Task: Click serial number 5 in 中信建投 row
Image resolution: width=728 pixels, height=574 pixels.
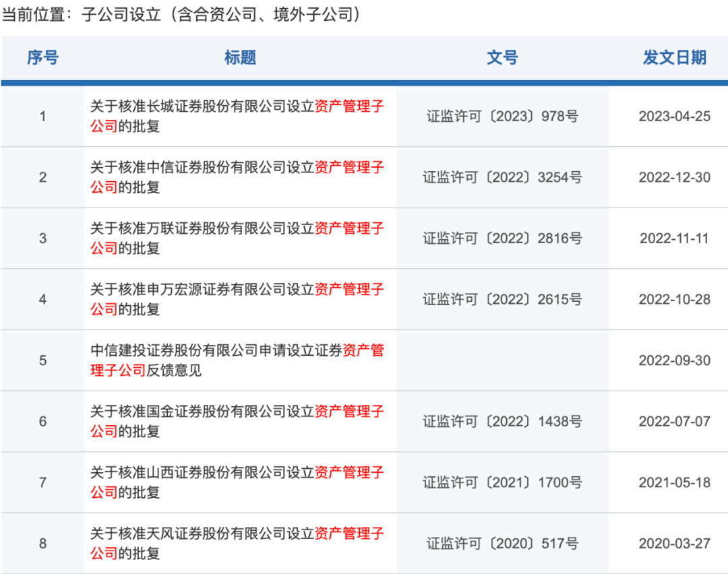Action: 42,360
